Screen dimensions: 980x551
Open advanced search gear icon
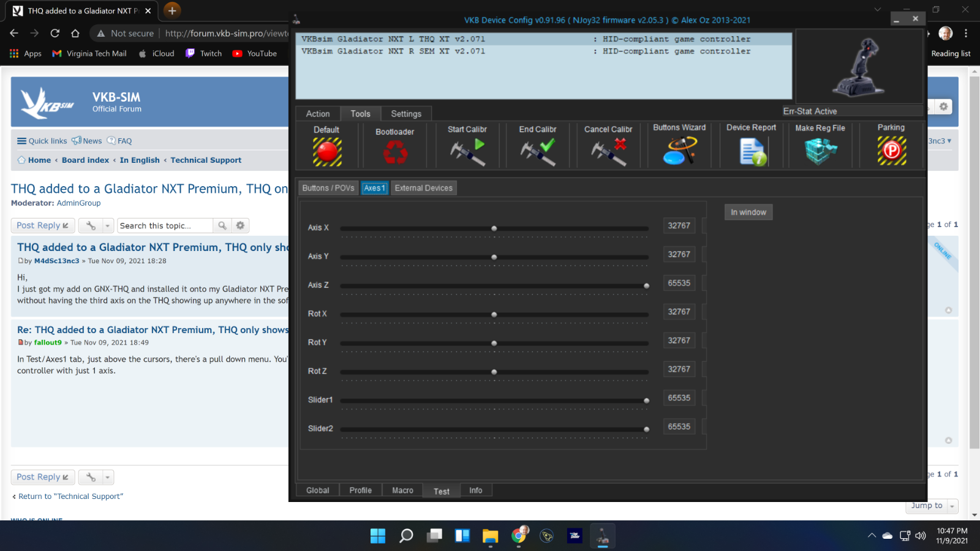240,225
